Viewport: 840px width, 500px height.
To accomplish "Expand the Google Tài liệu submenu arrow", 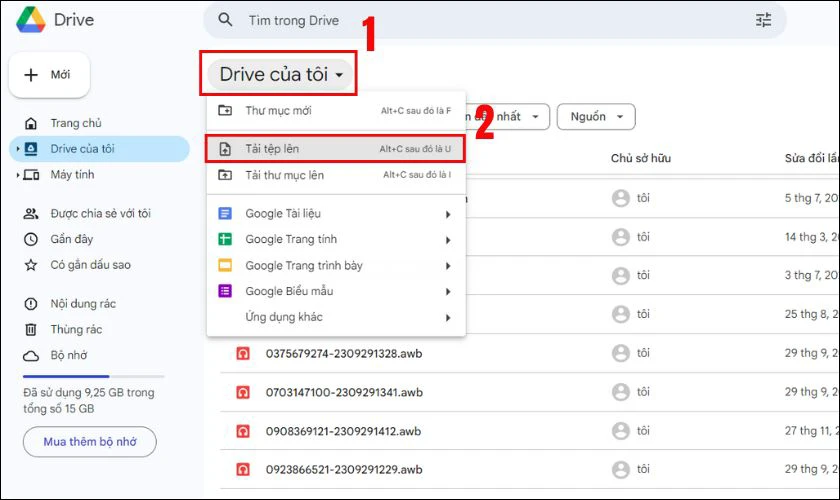I will [448, 214].
